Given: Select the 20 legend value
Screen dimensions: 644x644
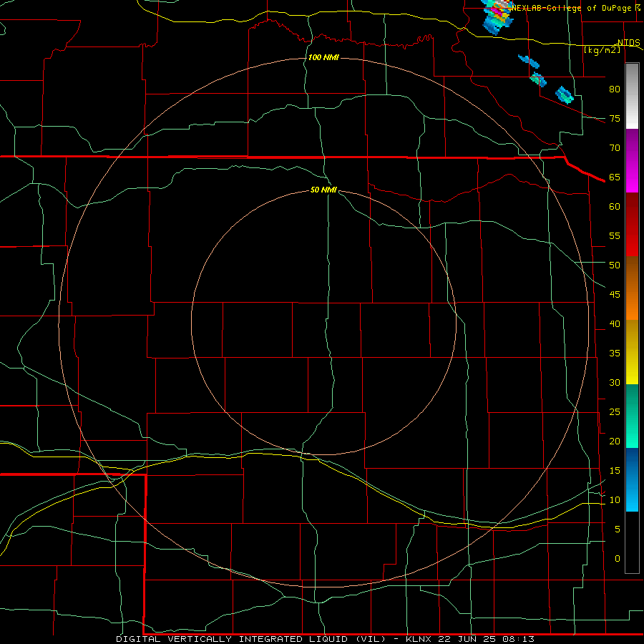Looking at the screenshot, I should pyautogui.click(x=615, y=441).
